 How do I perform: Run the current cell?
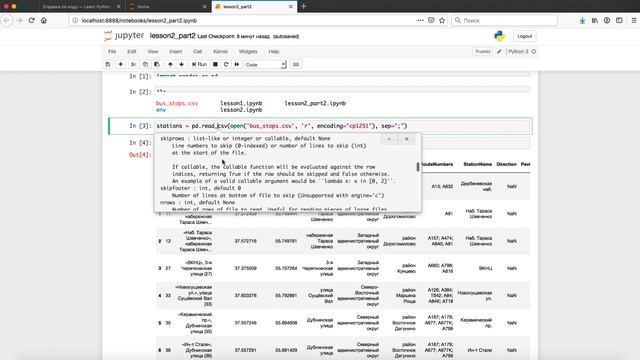click(200, 64)
